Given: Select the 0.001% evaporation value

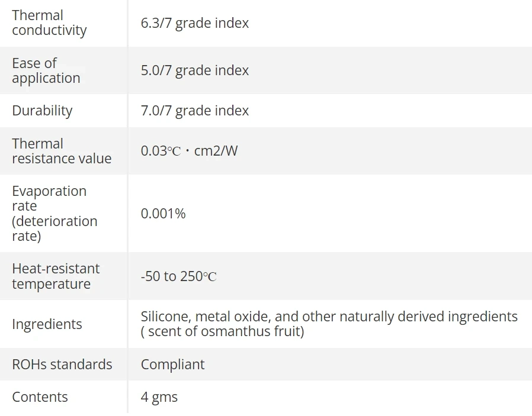Looking at the screenshot, I should tap(163, 214).
